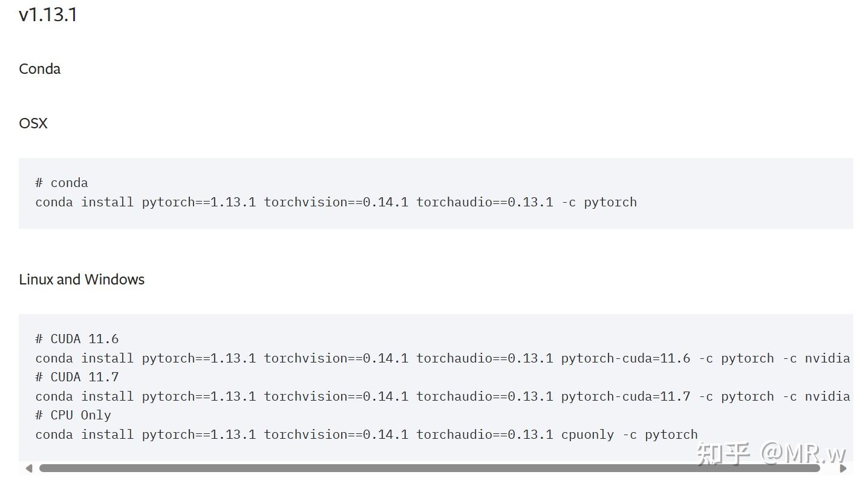Click the '# CPU Only' comment

point(73,415)
